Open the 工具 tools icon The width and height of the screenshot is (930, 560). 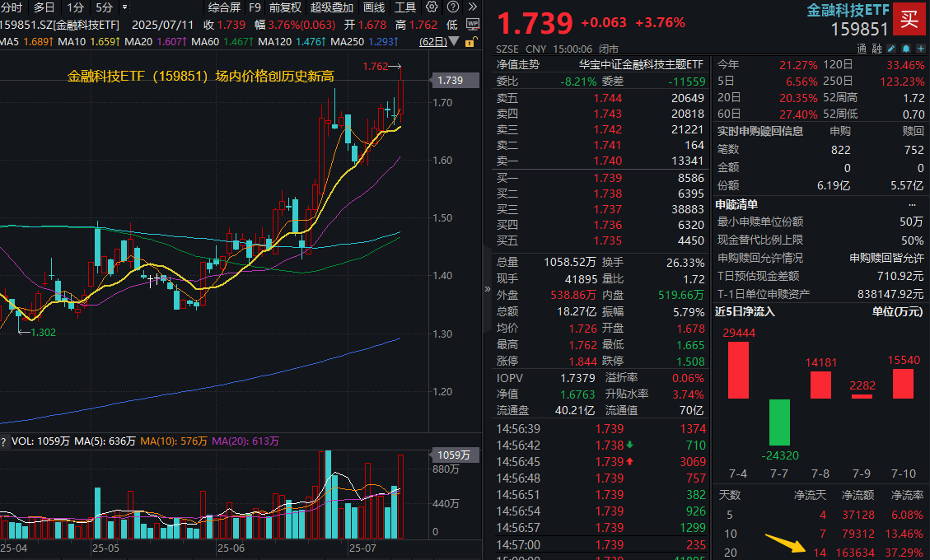pyautogui.click(x=404, y=7)
